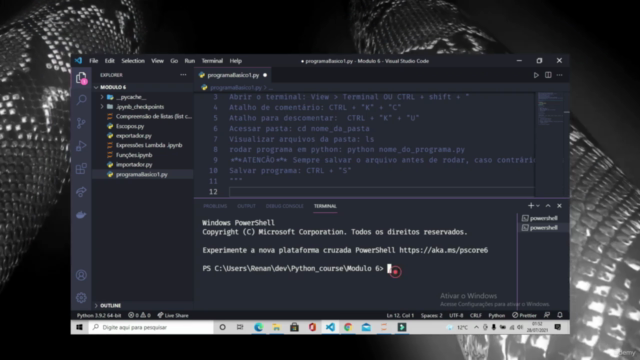640x360 pixels.
Task: Open the File menu
Action: click(x=93, y=61)
